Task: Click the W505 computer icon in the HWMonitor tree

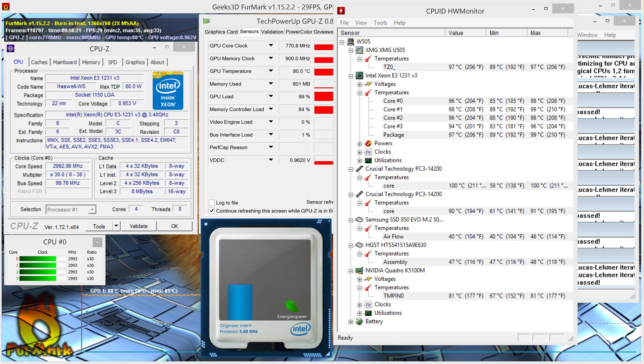Action: 351,42
